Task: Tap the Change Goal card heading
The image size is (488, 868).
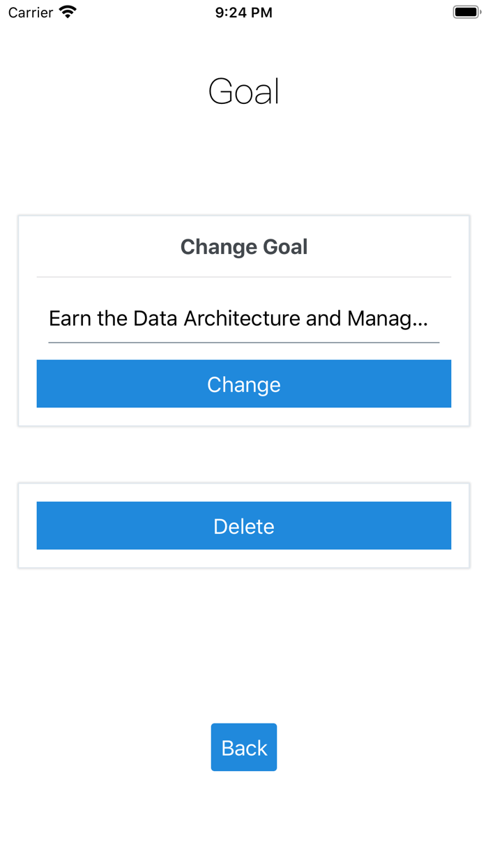Action: coord(244,247)
